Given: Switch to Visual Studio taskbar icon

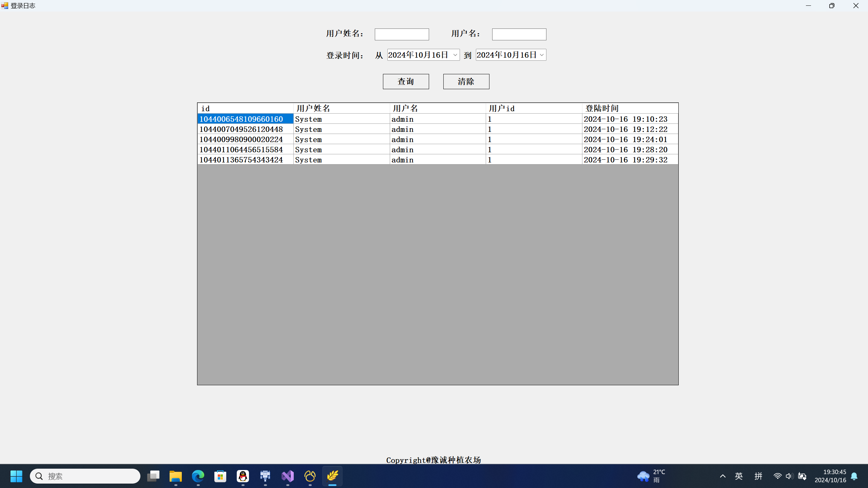Looking at the screenshot, I should click(288, 476).
